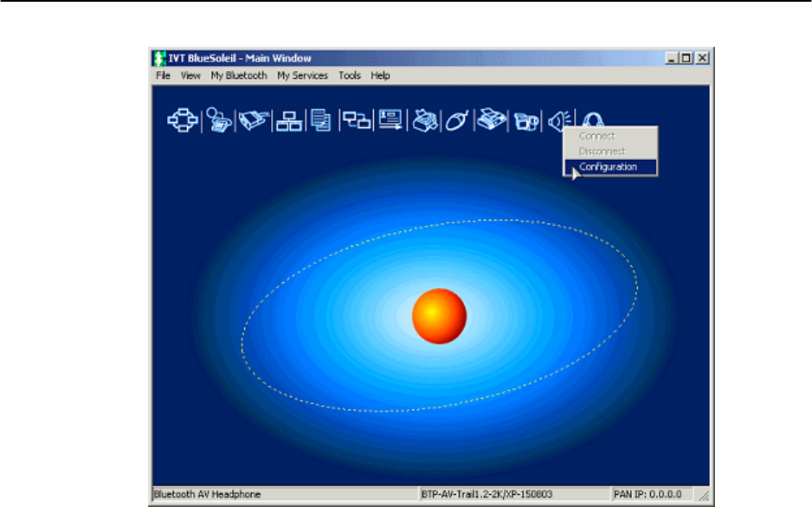Open the File menu
The image size is (812, 507).
click(x=163, y=75)
